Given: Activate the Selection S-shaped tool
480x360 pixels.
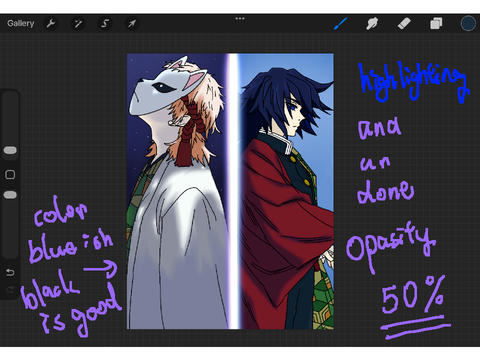Looking at the screenshot, I should pos(105,24).
